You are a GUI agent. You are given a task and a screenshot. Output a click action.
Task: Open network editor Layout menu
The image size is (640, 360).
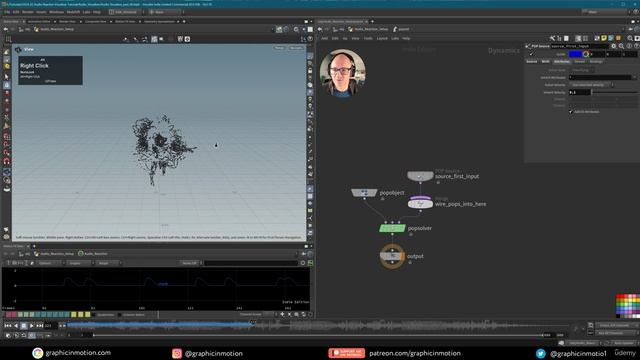point(382,38)
